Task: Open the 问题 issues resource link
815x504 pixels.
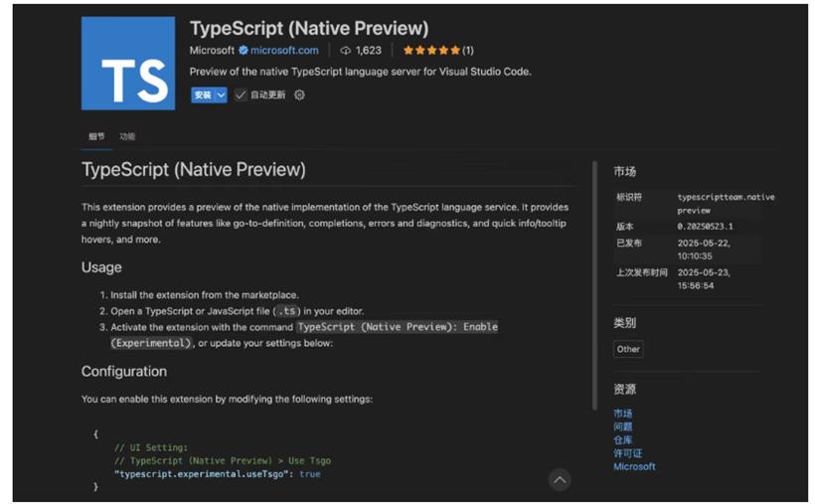Action: click(623, 426)
